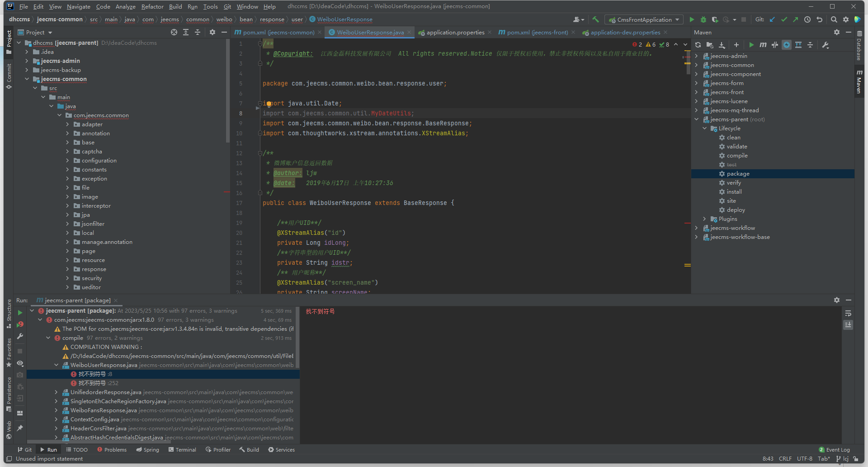Toggle Run panel eye view options
The width and height of the screenshot is (868, 467).
tap(20, 363)
